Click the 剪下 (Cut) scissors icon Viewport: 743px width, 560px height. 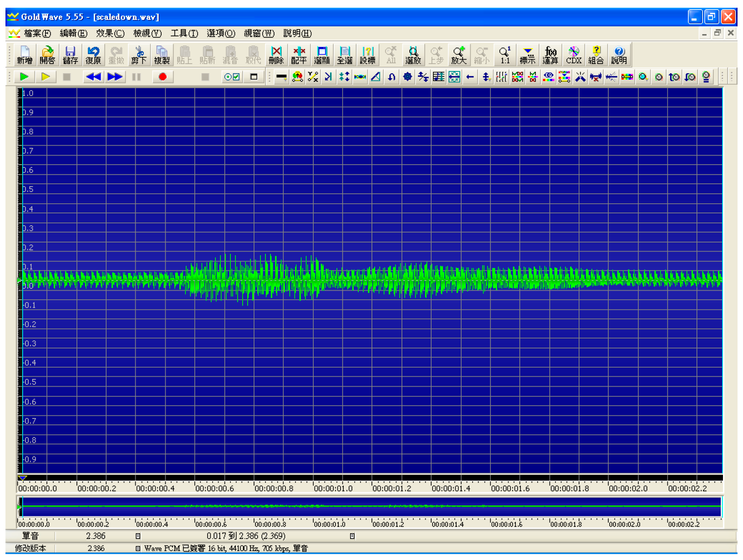139,55
